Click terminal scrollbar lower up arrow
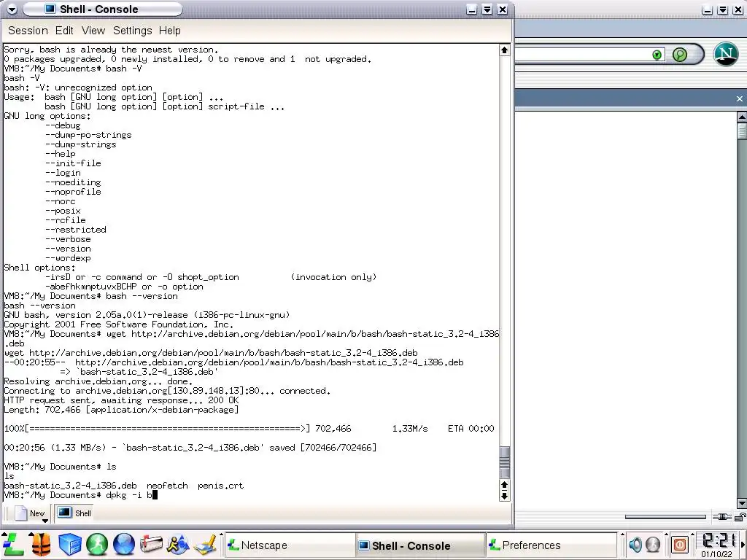 505,485
